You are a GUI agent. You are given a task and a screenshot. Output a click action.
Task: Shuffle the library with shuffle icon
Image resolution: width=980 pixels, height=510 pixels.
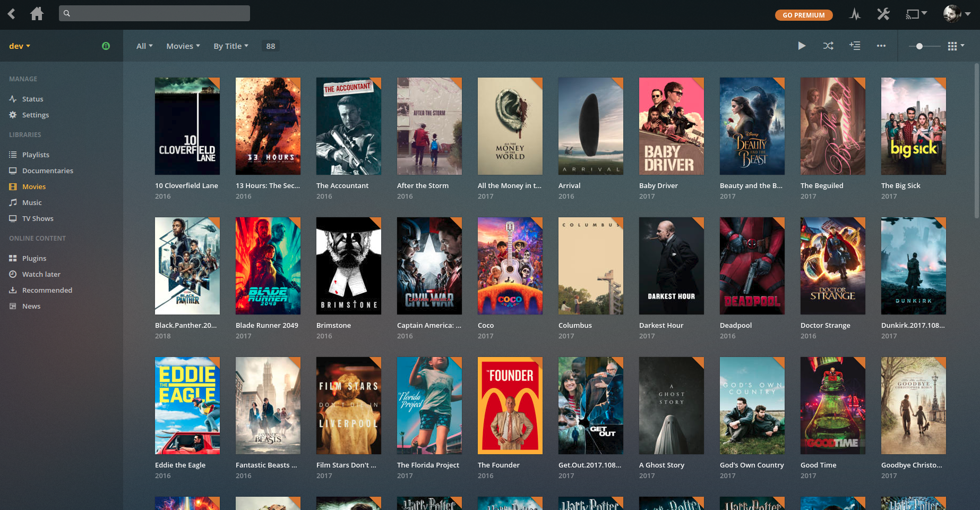[x=828, y=46]
